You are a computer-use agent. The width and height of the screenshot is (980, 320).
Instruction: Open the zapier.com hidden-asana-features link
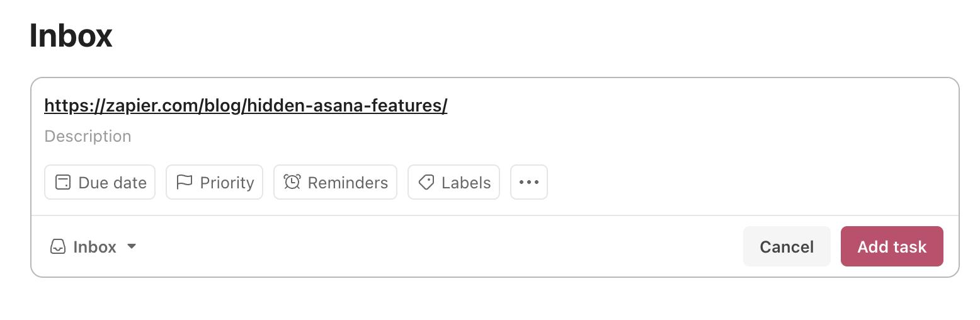coord(246,106)
